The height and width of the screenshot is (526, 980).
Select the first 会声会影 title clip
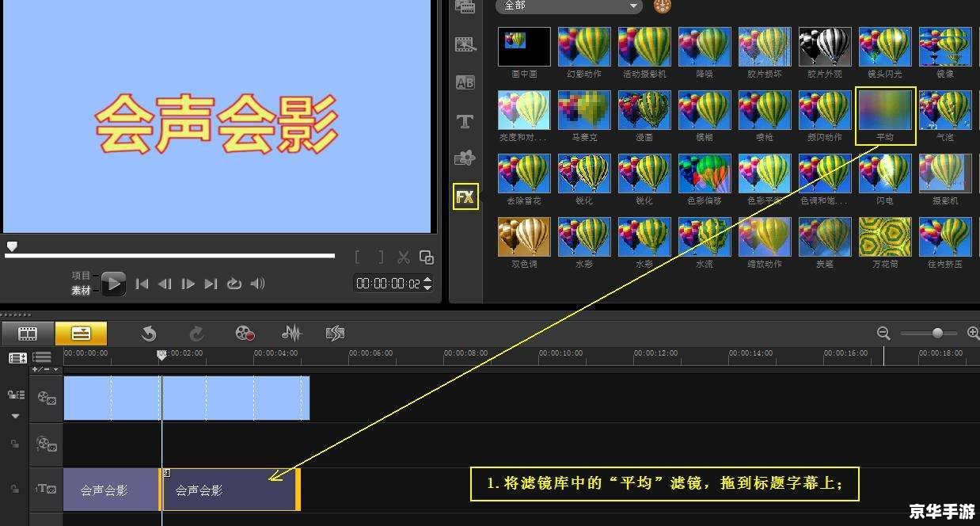point(111,490)
